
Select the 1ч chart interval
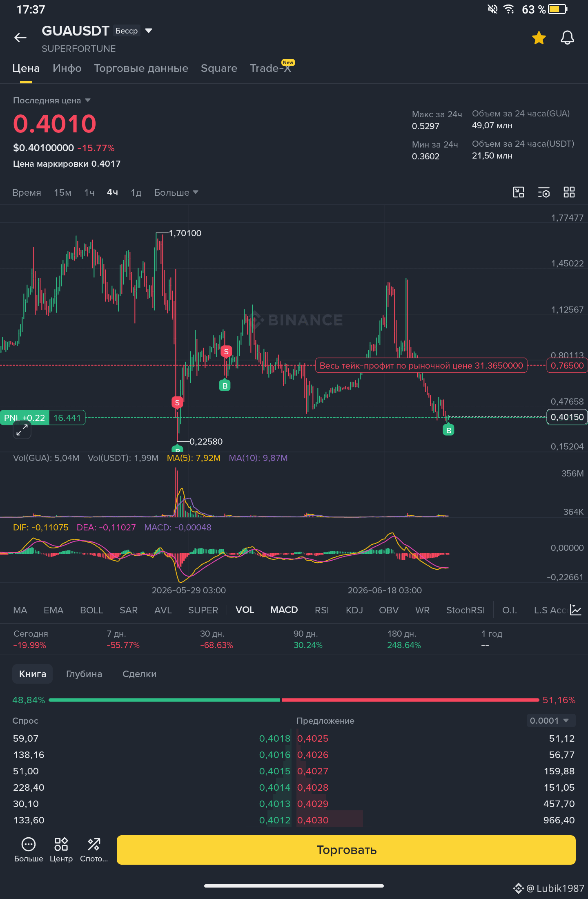(x=89, y=192)
